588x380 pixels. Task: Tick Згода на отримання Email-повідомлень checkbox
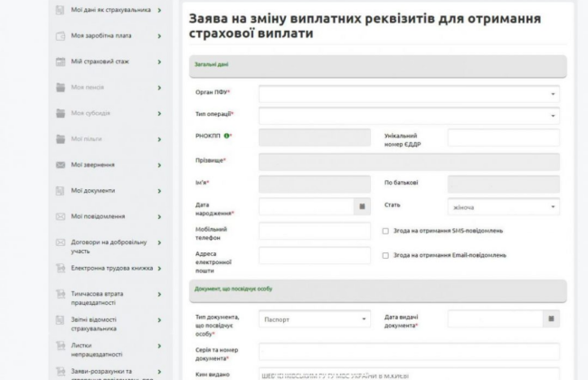tap(385, 255)
